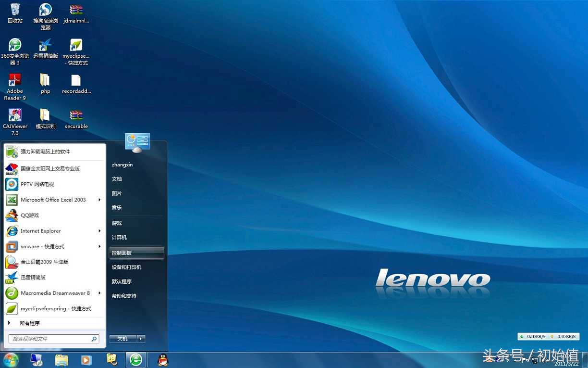Launch CAJViewer 7.0 from the desktop

point(15,115)
